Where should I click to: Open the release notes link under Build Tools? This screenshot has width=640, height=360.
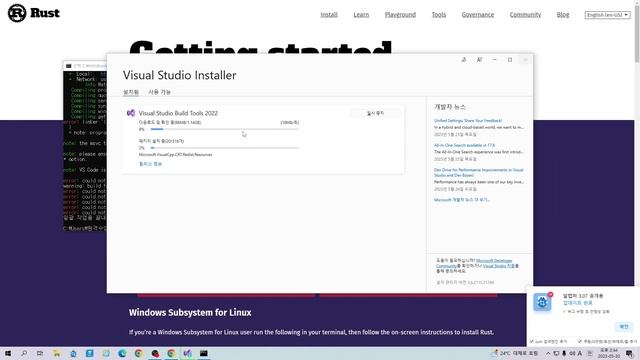click(150, 164)
